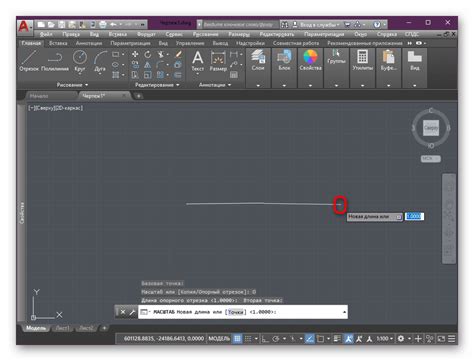Click the Ellipse tool icon

[116, 64]
